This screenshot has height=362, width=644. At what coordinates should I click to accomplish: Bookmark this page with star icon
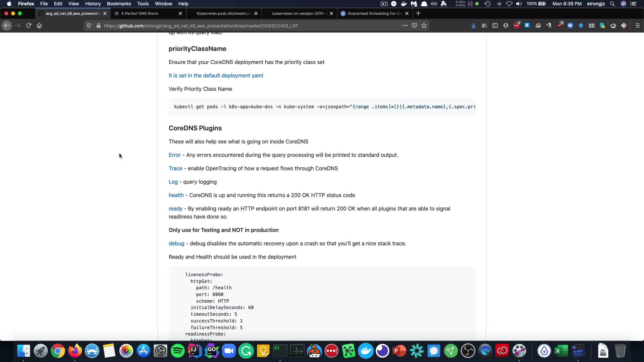pyautogui.click(x=424, y=25)
